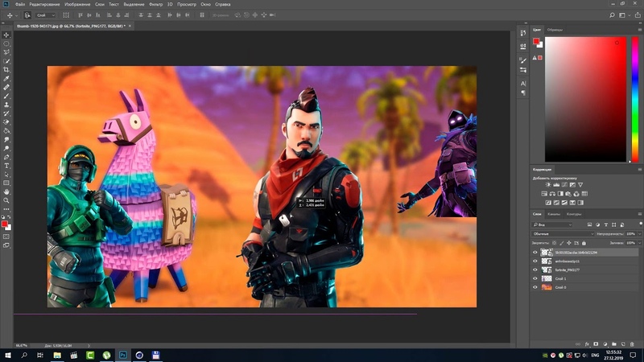Select the Eraser tool
Screen dimensions: 644x362
coord(6,122)
